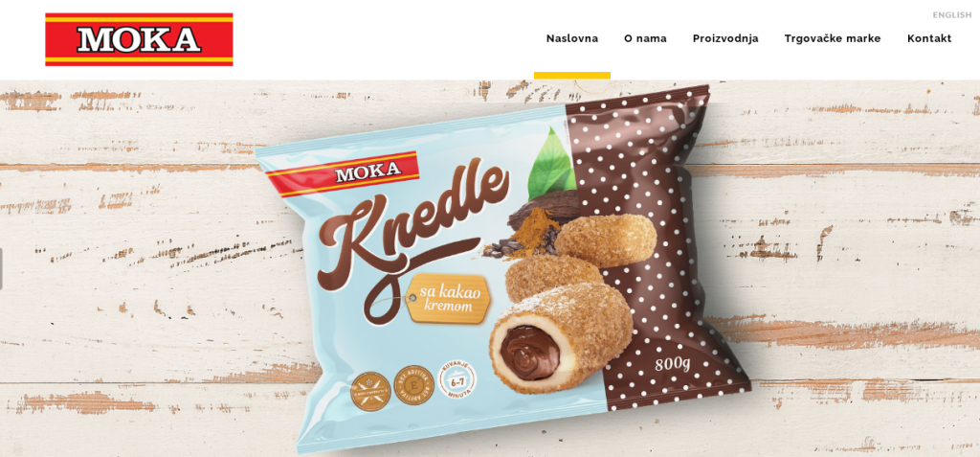Click the 800g weight label
This screenshot has width=980, height=457.
(x=673, y=364)
